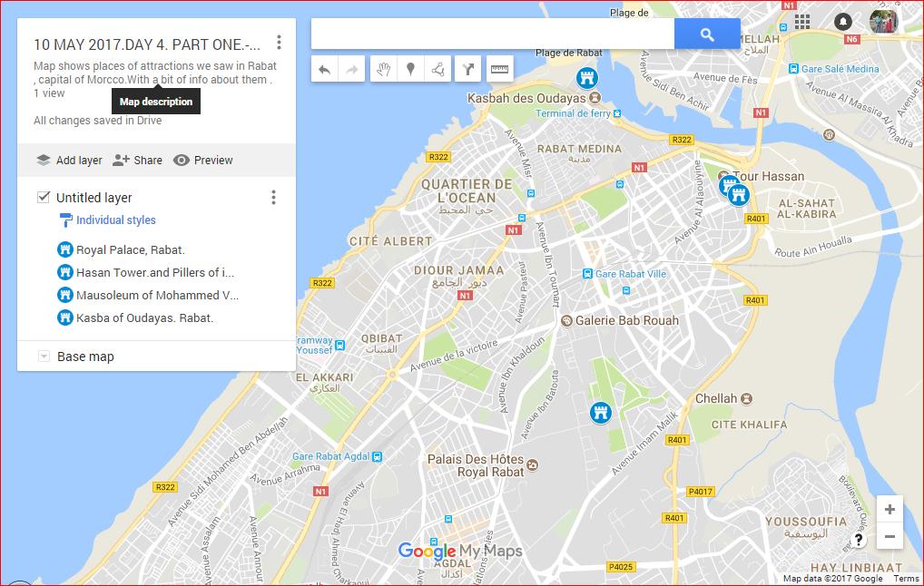Viewport: 924px width, 586px height.
Task: Click the Palais Des Hôtes place icon
Action: tap(532, 465)
